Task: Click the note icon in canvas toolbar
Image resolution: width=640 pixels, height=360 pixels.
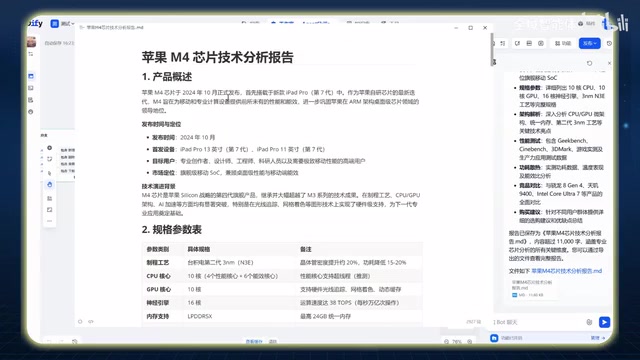Action: [x=49, y=159]
